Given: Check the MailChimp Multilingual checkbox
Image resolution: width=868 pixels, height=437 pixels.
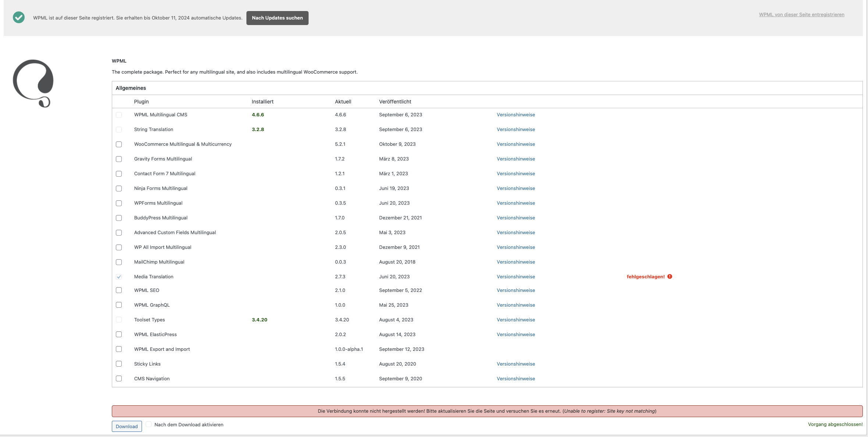Looking at the screenshot, I should pyautogui.click(x=119, y=262).
